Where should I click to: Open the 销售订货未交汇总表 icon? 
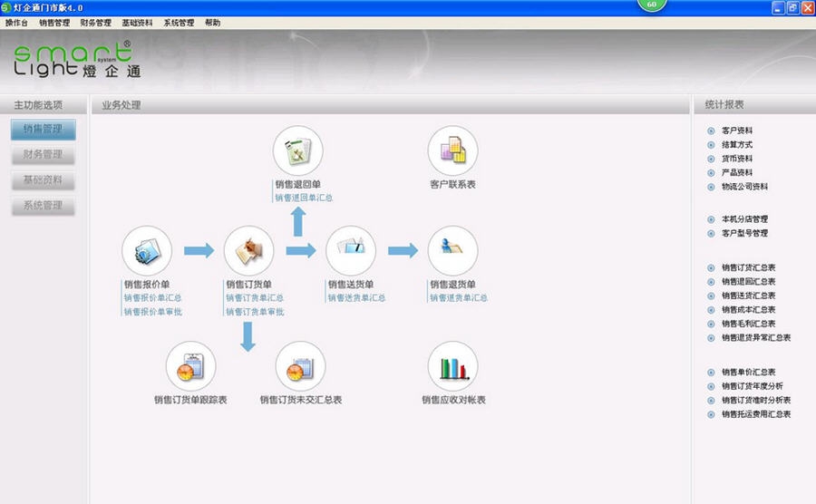click(300, 366)
